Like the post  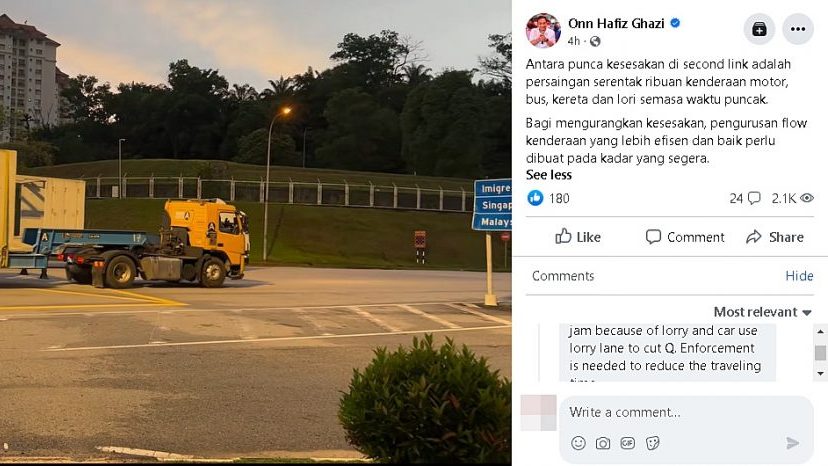coord(578,237)
